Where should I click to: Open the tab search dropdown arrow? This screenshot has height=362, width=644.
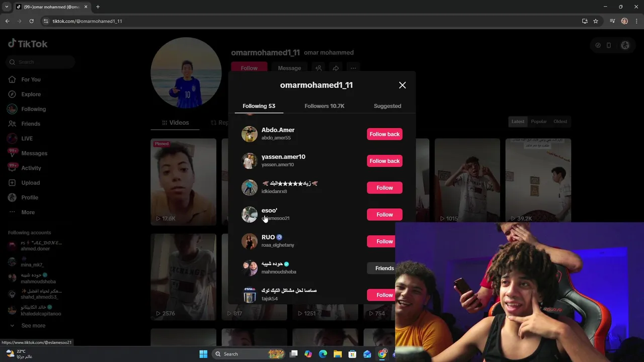(x=7, y=7)
